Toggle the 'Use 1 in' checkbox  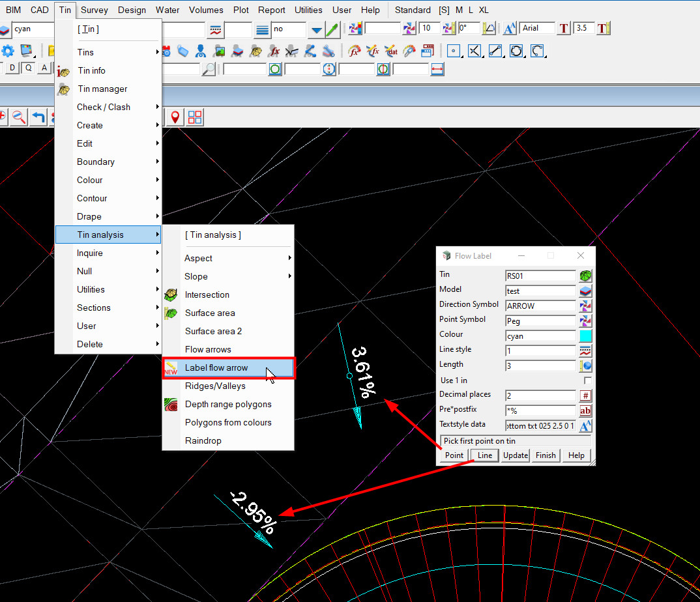pyautogui.click(x=587, y=380)
